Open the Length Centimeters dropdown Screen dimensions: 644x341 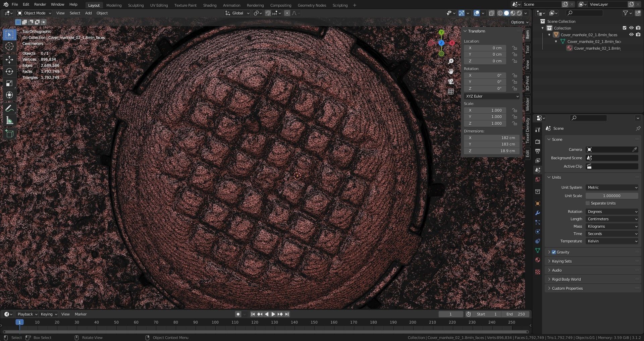pos(612,219)
